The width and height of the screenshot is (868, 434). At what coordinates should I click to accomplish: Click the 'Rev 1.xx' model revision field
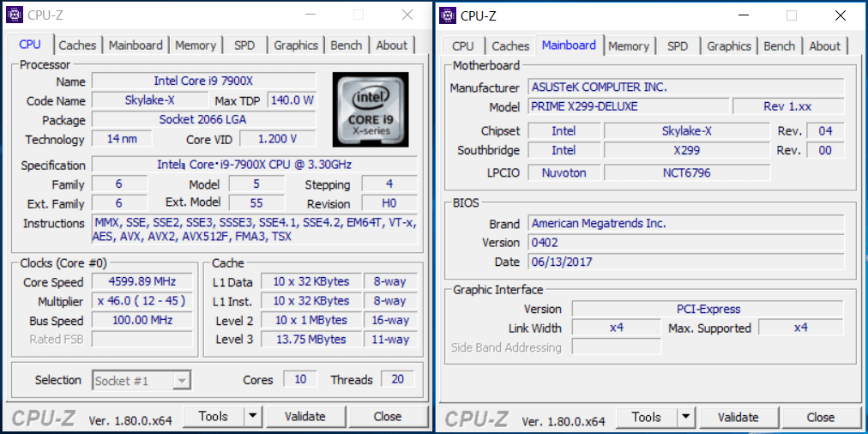click(x=788, y=106)
